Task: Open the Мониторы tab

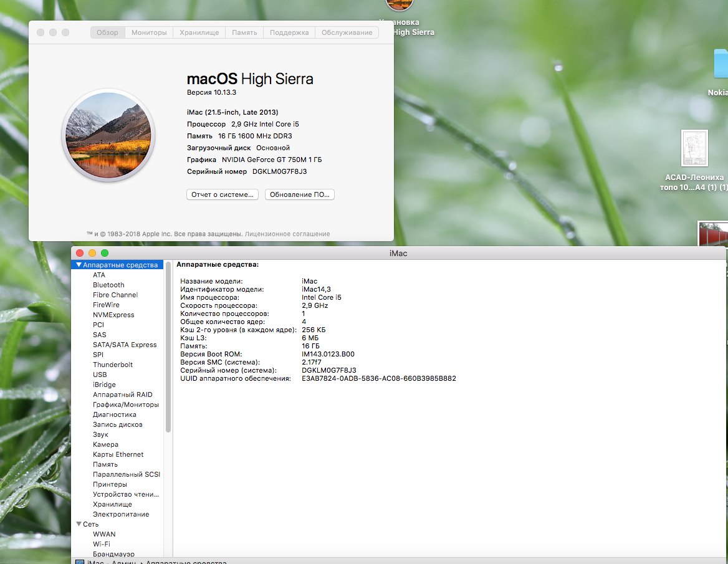Action: pos(149,32)
